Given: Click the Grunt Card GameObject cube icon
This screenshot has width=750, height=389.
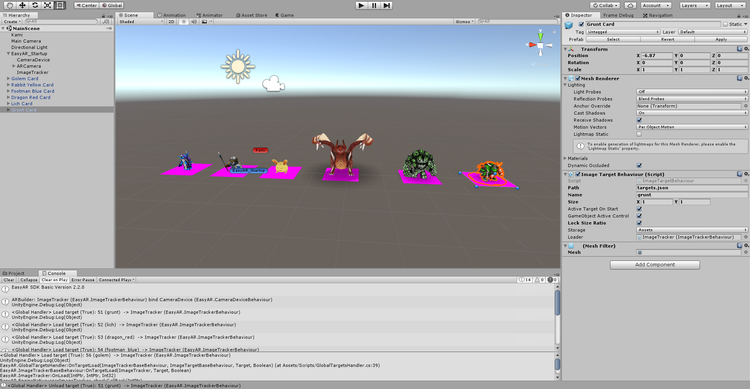Looking at the screenshot, I should 569,25.
